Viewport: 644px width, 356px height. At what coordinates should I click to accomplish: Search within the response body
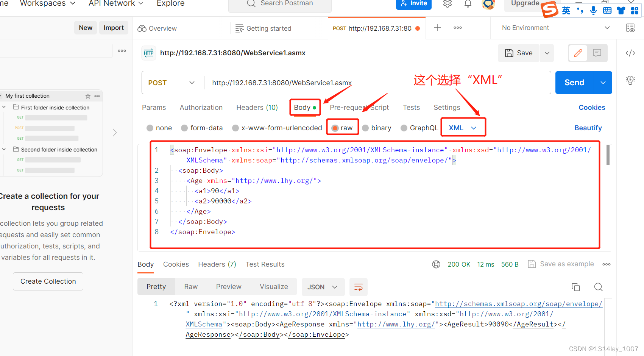[599, 287]
